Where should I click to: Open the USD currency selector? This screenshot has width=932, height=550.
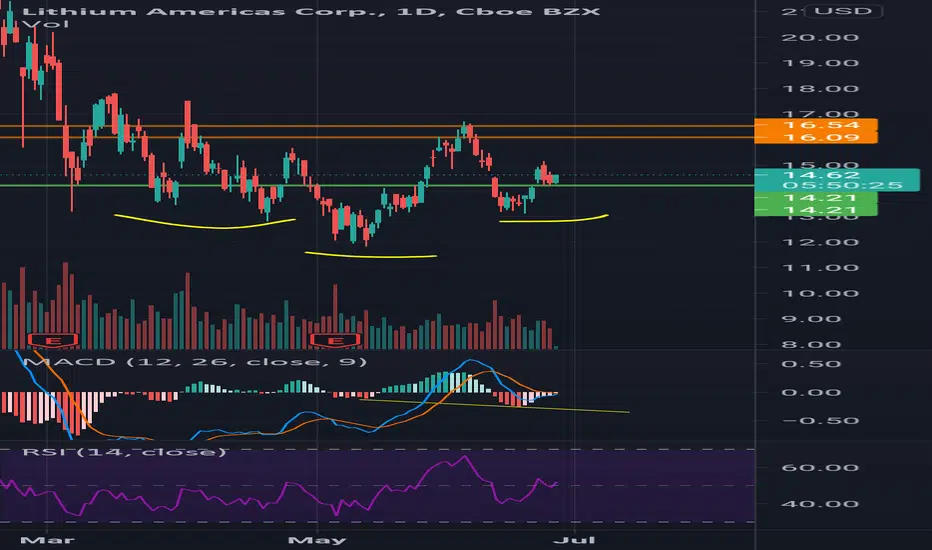click(843, 11)
